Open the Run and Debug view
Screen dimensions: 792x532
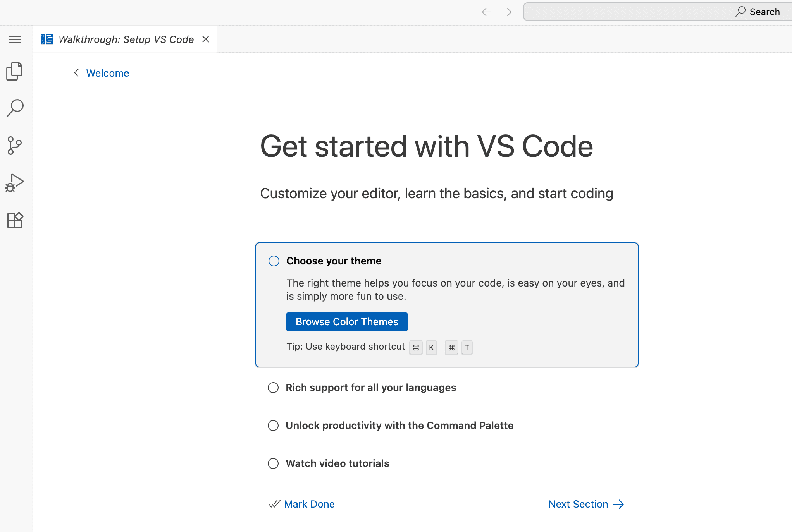[15, 182]
